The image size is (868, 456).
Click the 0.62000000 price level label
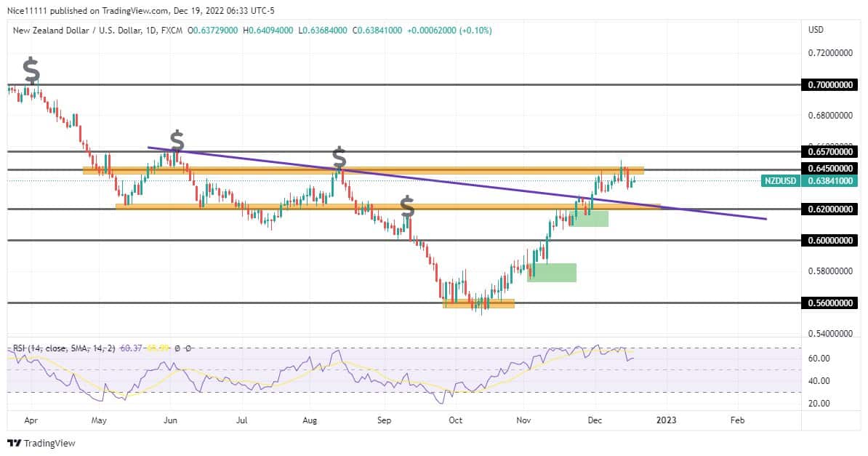point(829,209)
